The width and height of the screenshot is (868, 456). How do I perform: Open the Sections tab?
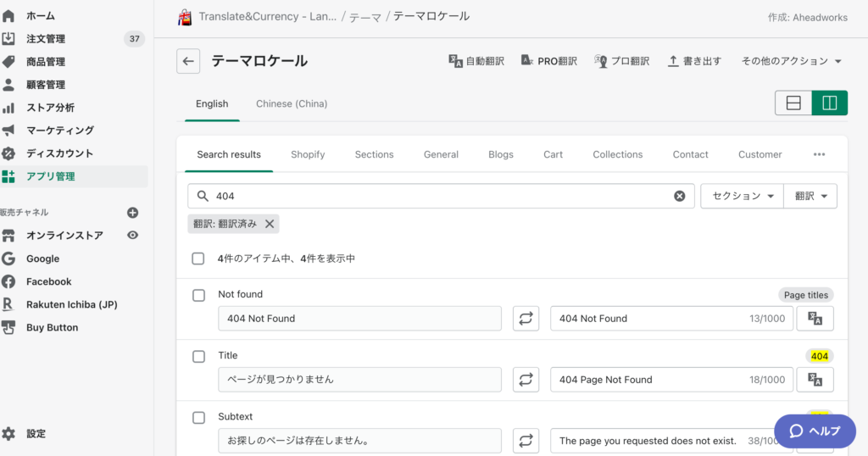point(374,154)
